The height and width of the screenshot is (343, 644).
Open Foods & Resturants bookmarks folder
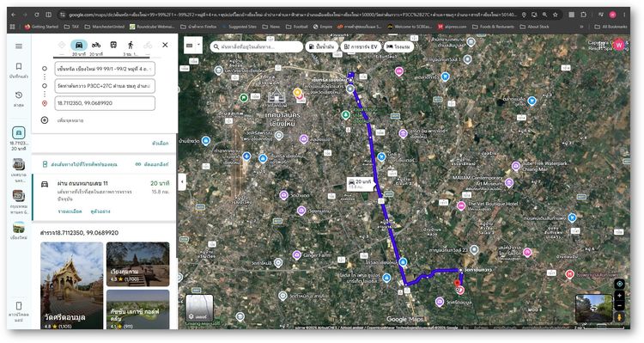(x=493, y=27)
